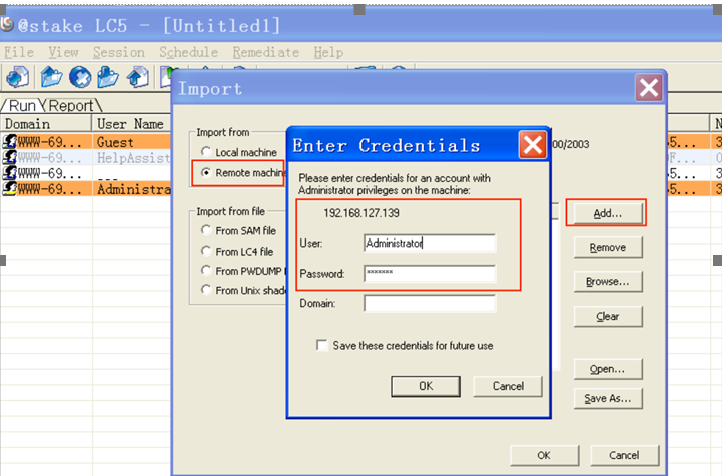Click the user icon in the Administra row

pyautogui.click(x=9, y=188)
